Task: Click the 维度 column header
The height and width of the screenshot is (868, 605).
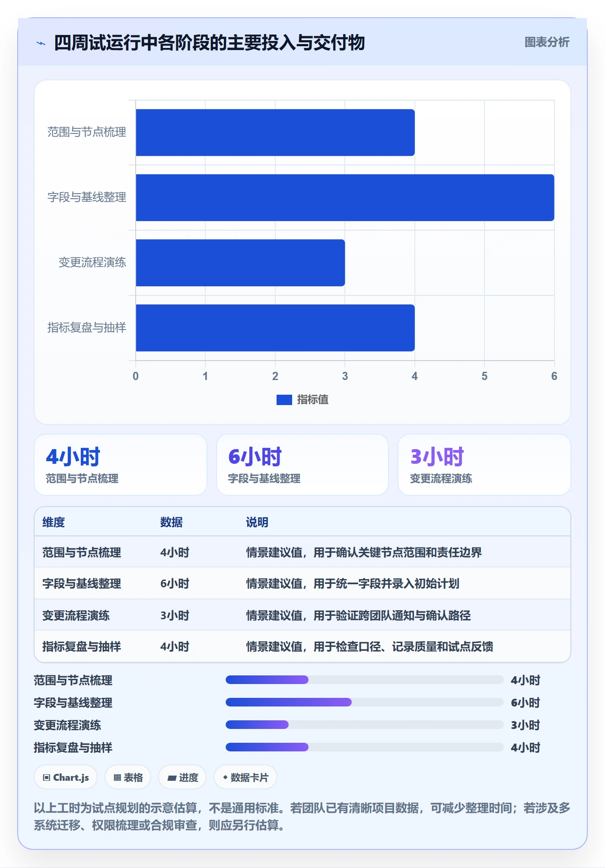Action: (x=54, y=522)
